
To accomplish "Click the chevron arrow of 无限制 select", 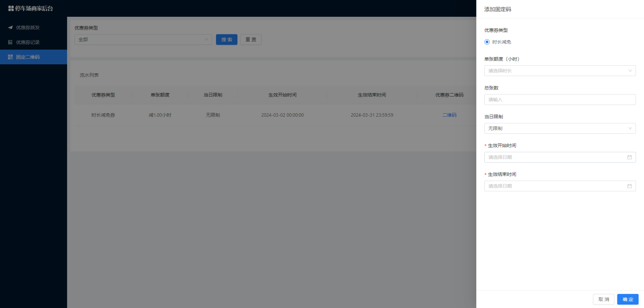I will (x=630, y=128).
